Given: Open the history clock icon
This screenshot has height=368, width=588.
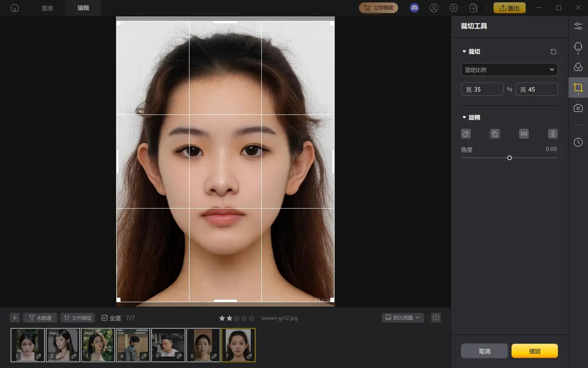Looking at the screenshot, I should coord(578,142).
